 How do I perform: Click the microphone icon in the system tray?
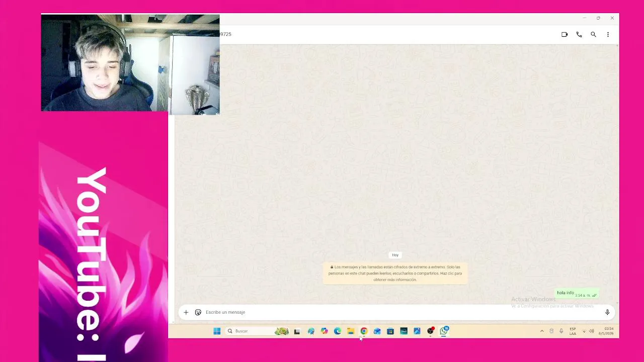pyautogui.click(x=561, y=331)
